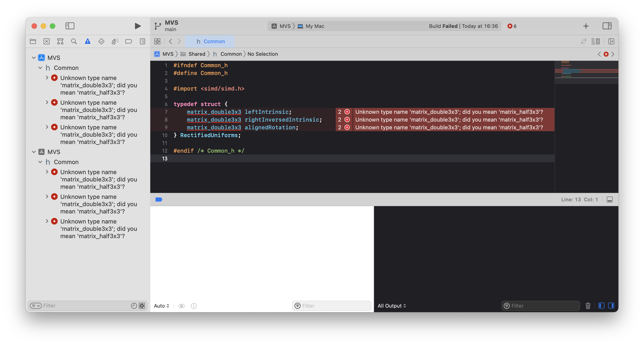Click the source control branch icon
Image resolution: width=644 pixels, height=346 pixels.
pyautogui.click(x=158, y=26)
